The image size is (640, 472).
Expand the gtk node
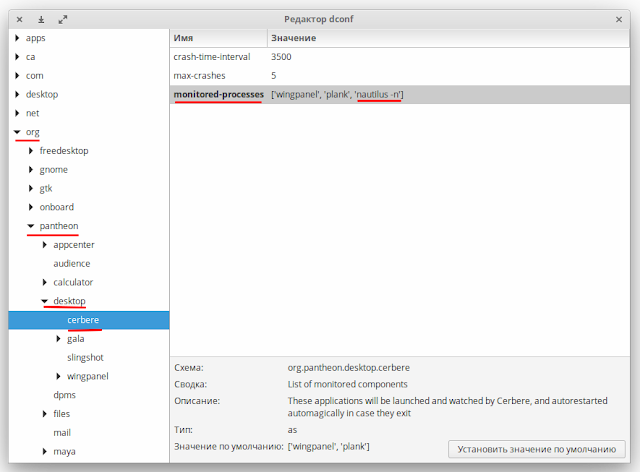point(31,188)
